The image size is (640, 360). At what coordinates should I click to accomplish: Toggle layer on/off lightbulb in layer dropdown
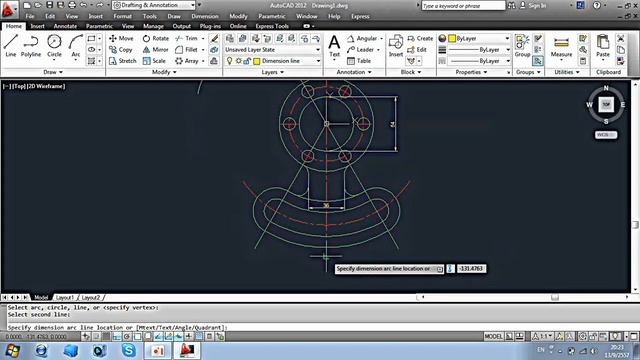click(230, 61)
